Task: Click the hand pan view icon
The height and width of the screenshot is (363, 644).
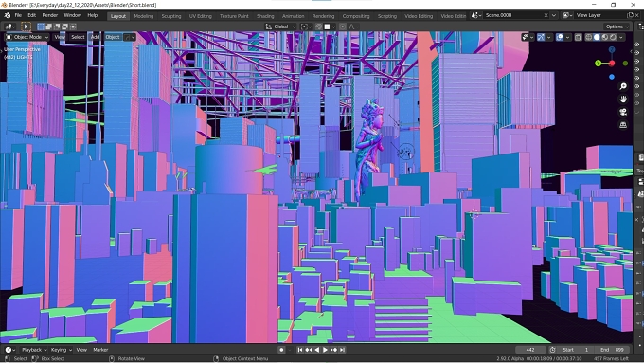Action: (623, 100)
